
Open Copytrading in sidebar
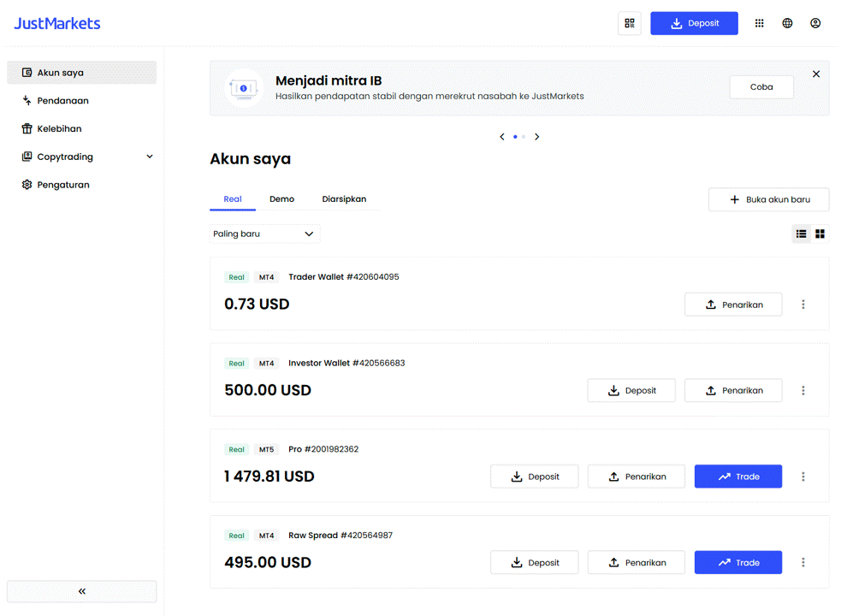pos(81,157)
